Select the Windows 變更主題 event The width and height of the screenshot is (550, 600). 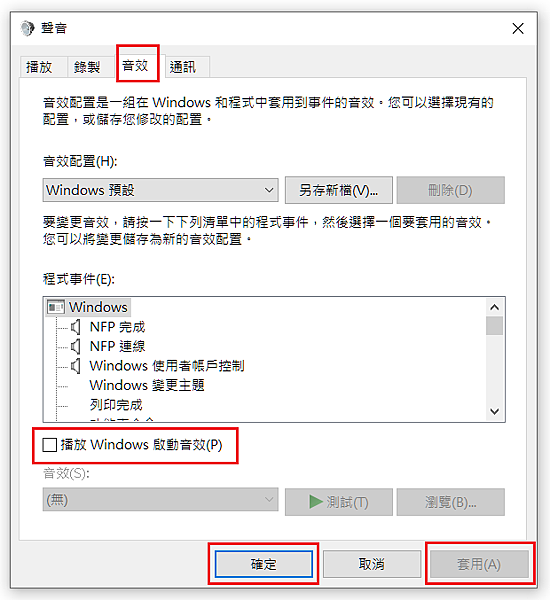(x=147, y=385)
